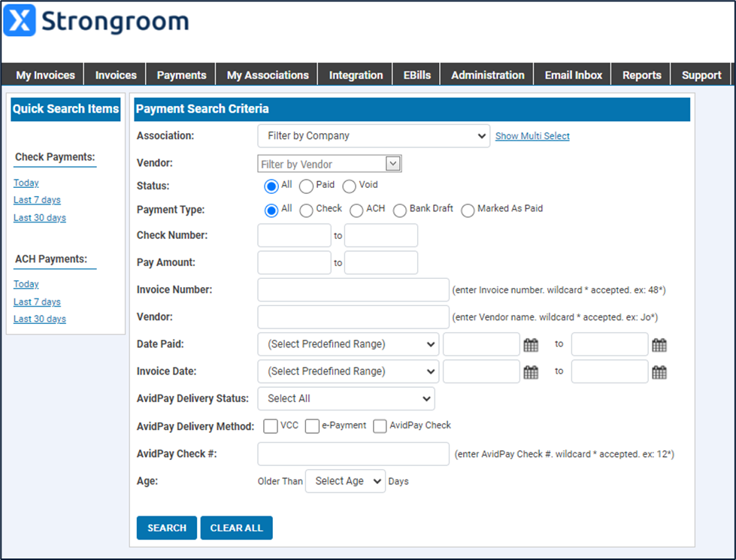Open Filter by Vendor combo box arrow

(393, 163)
